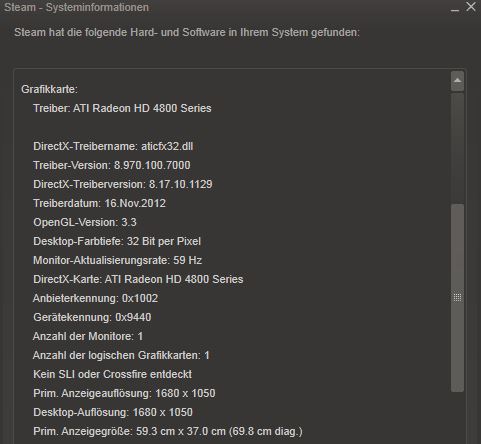The height and width of the screenshot is (444, 481).
Task: Select 'Prim. Anzeigeauflösung: 1680 x 1050' line
Action: point(124,393)
